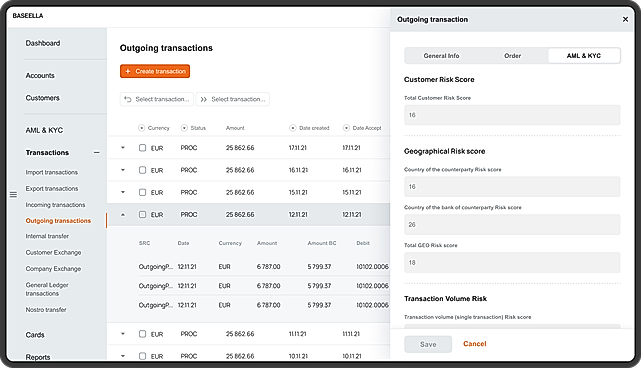Expand the 16.11.21 transaction row
The height and width of the screenshot is (368, 641).
click(123, 170)
